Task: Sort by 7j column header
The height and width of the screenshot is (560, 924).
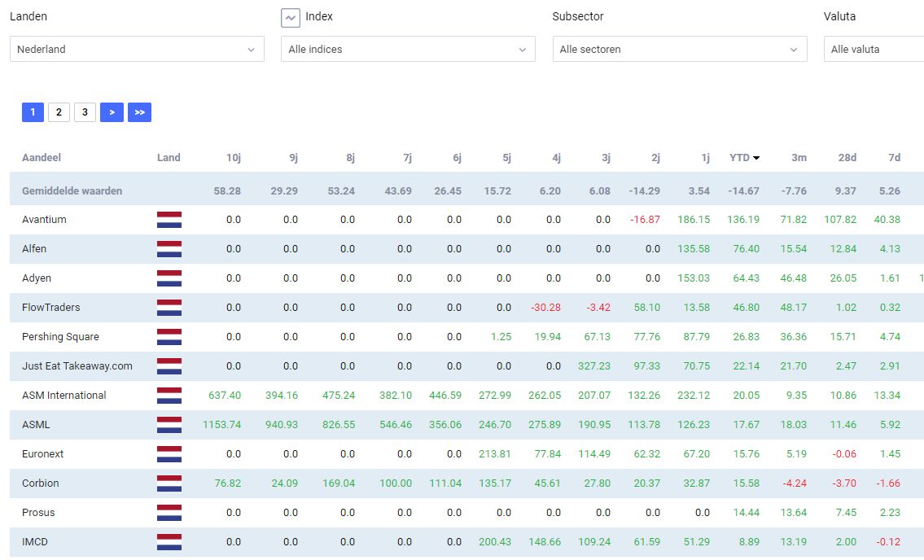Action: [x=407, y=157]
